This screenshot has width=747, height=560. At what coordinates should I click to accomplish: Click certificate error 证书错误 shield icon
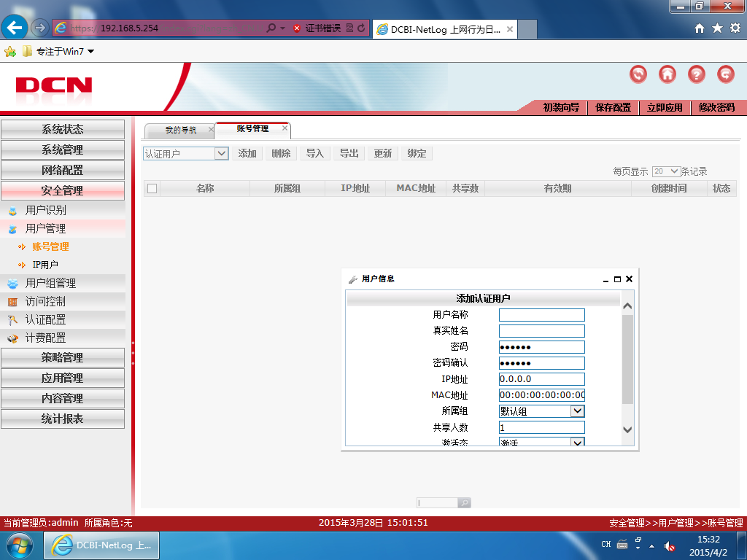click(297, 28)
